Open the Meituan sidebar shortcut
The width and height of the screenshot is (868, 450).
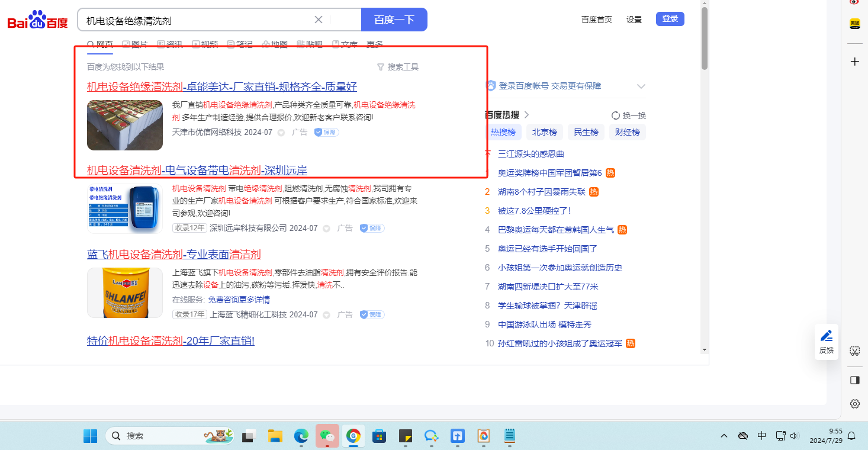click(x=854, y=24)
